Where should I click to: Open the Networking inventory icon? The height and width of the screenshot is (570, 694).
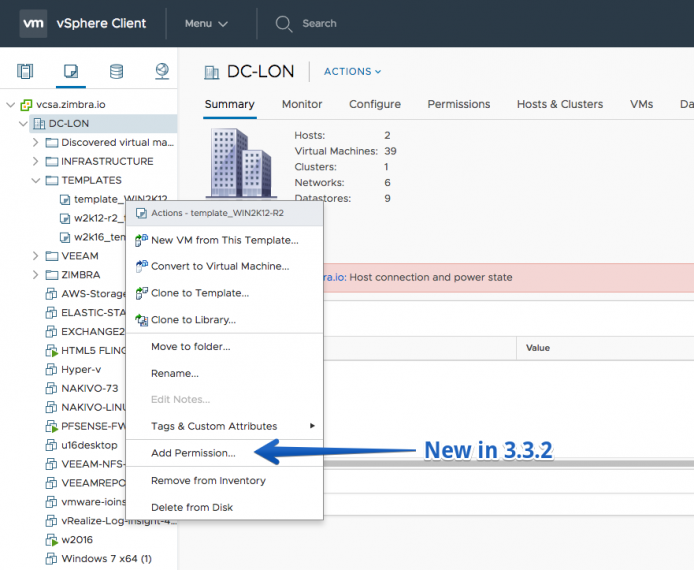[162, 71]
